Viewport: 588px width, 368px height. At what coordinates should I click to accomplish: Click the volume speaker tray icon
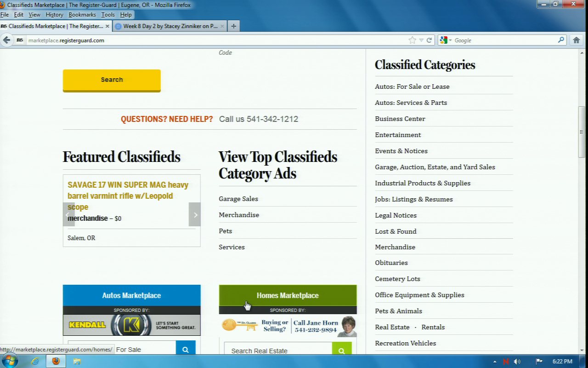(x=517, y=362)
